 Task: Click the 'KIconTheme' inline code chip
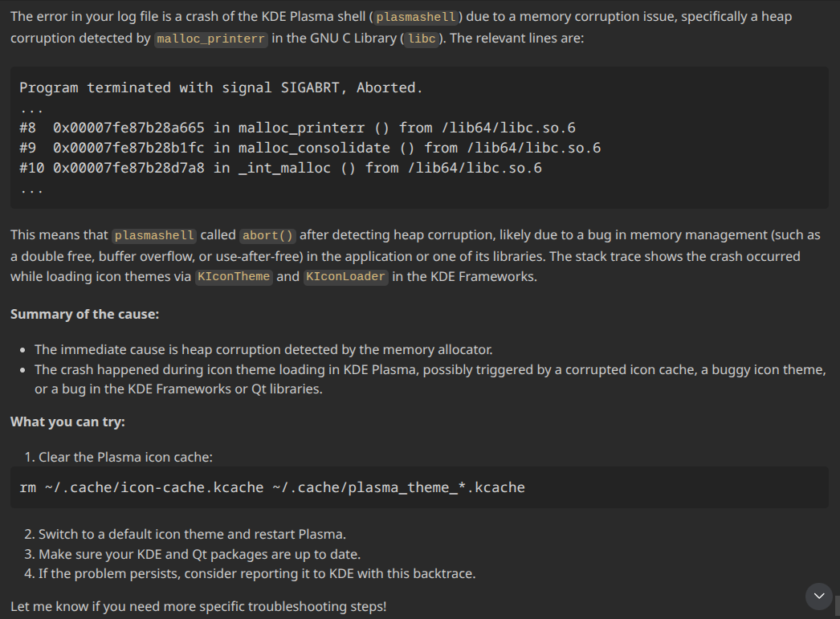tap(234, 277)
